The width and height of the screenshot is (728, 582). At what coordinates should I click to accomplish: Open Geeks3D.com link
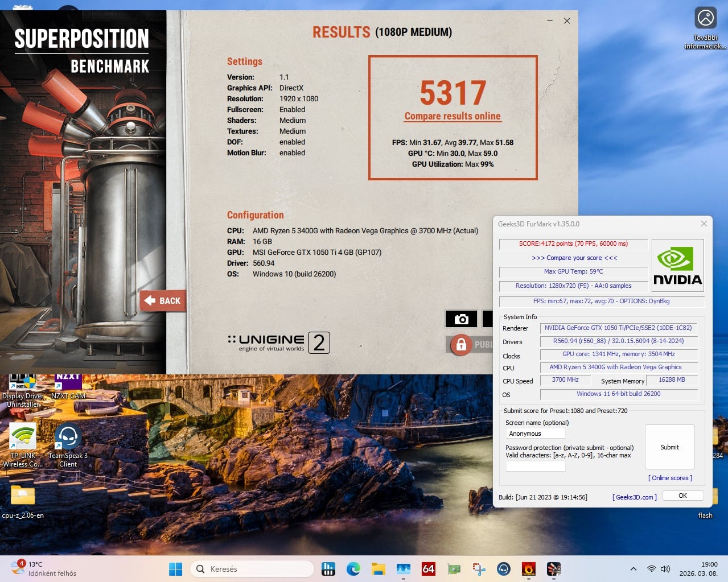coord(635,497)
